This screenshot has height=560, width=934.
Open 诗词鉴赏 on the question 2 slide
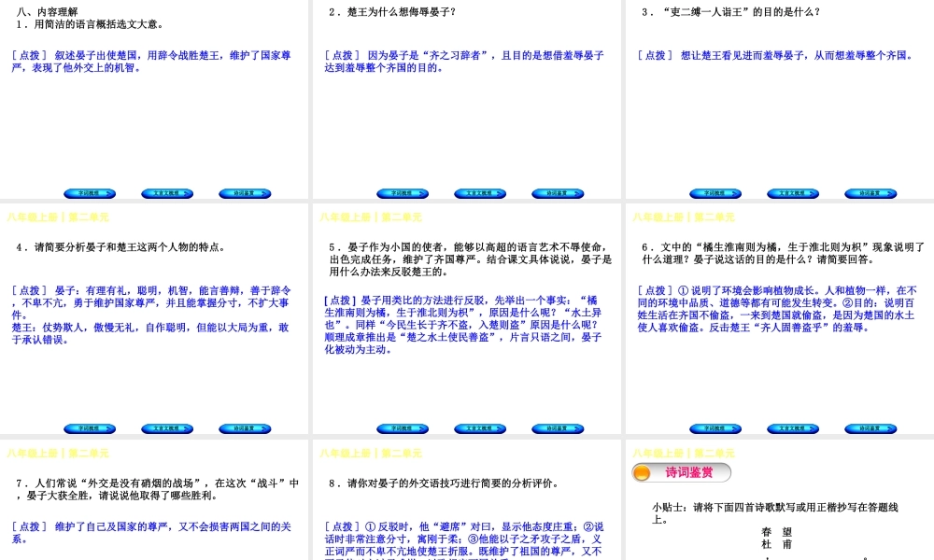click(558, 193)
